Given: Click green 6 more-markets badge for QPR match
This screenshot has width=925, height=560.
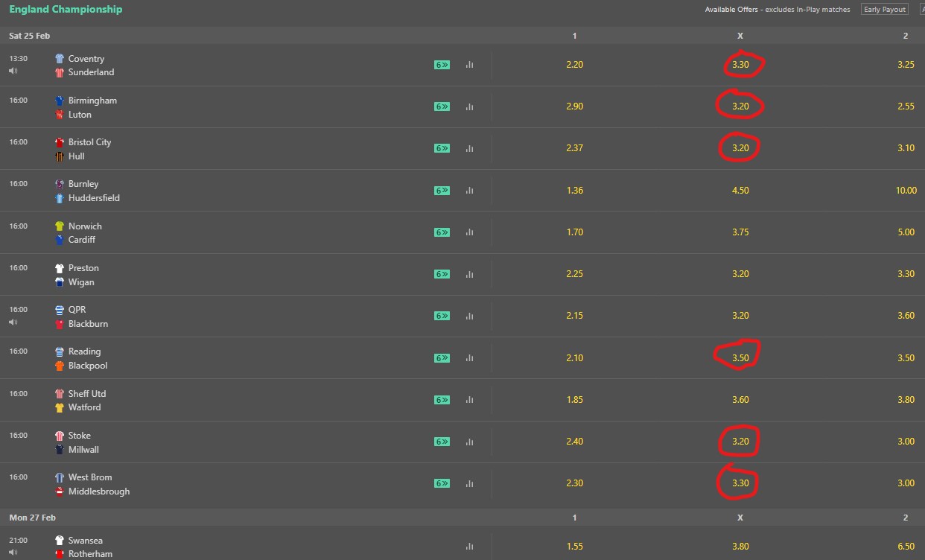Looking at the screenshot, I should click(442, 316).
